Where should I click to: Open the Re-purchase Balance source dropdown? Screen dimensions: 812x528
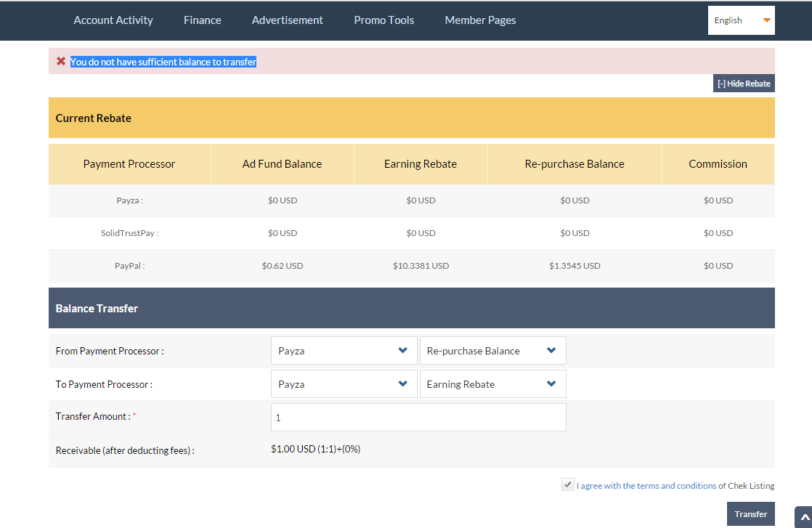pyautogui.click(x=492, y=351)
